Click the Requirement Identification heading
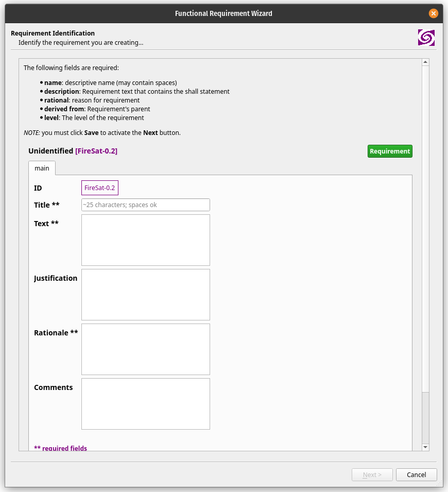 click(53, 33)
